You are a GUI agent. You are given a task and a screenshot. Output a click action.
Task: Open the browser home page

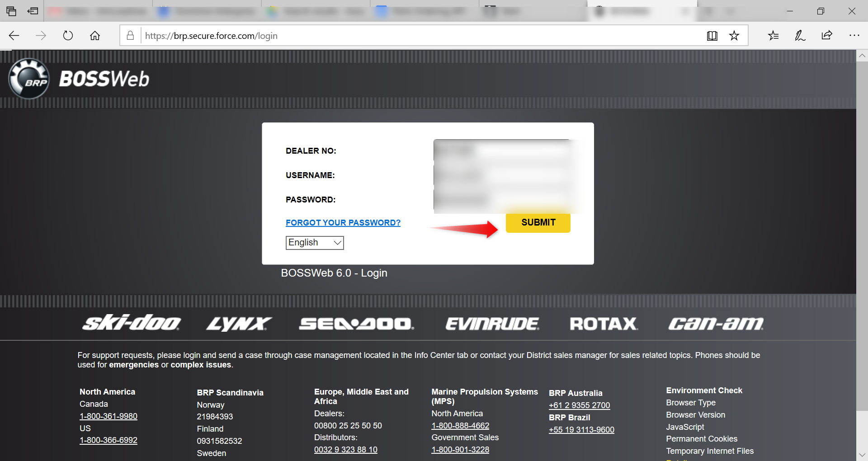point(95,35)
